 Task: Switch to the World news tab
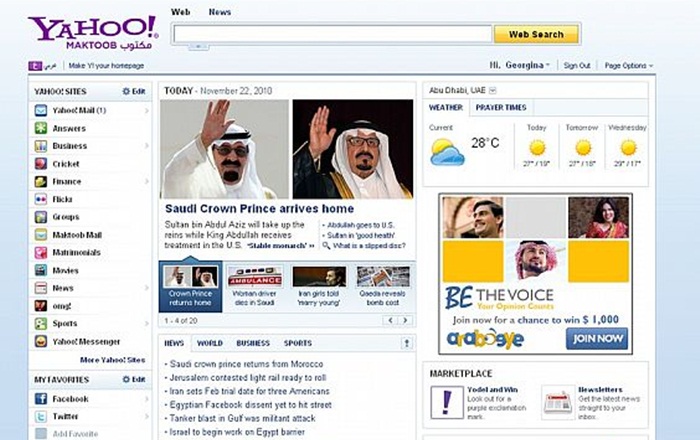point(210,343)
